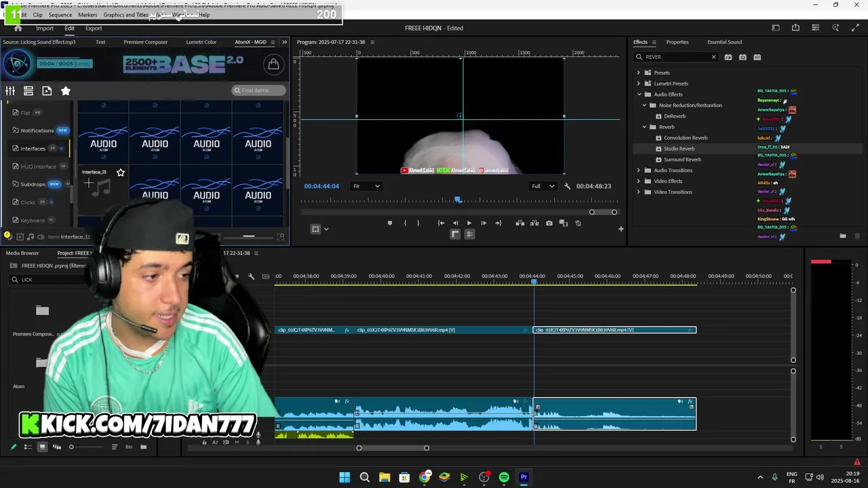This screenshot has height=488, width=868.
Task: Click the Go to Out point icon
Action: [498, 223]
